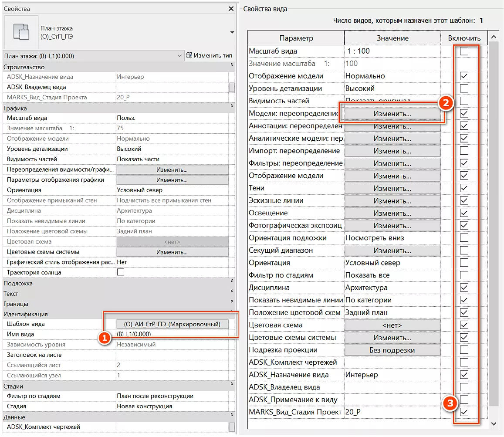This screenshot has height=437, width=504.
Task: Toggle include checkbox for MARKS_Вид_Стадия Проекта
Action: (464, 412)
